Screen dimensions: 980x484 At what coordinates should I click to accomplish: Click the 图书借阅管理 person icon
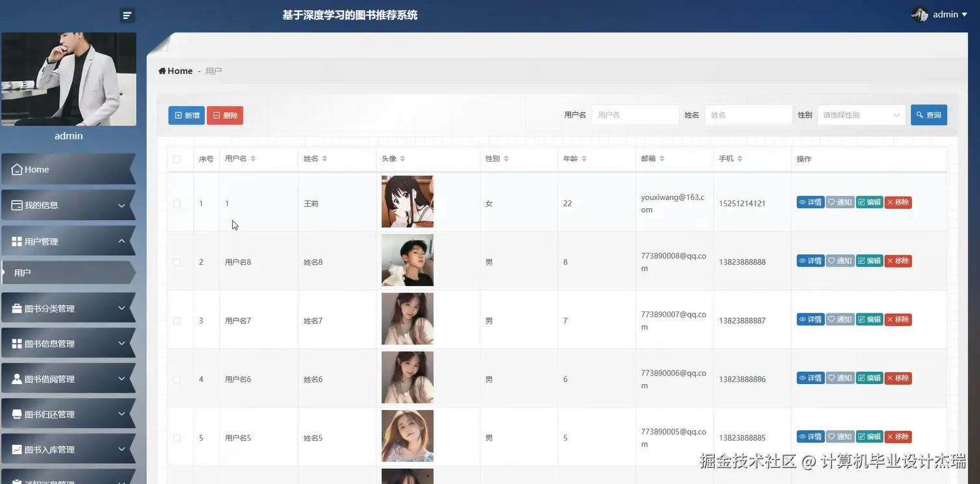pyautogui.click(x=17, y=379)
